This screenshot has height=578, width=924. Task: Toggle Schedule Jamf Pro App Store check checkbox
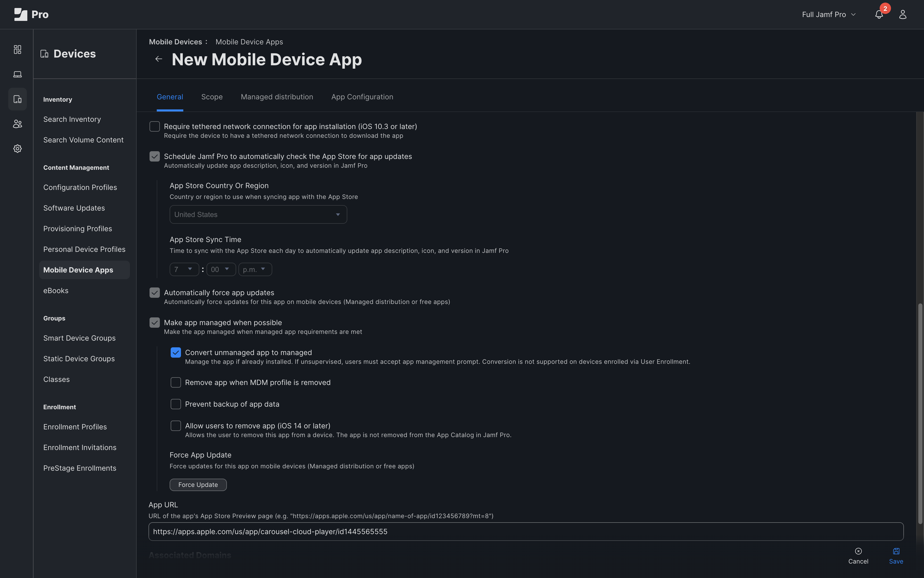(155, 156)
